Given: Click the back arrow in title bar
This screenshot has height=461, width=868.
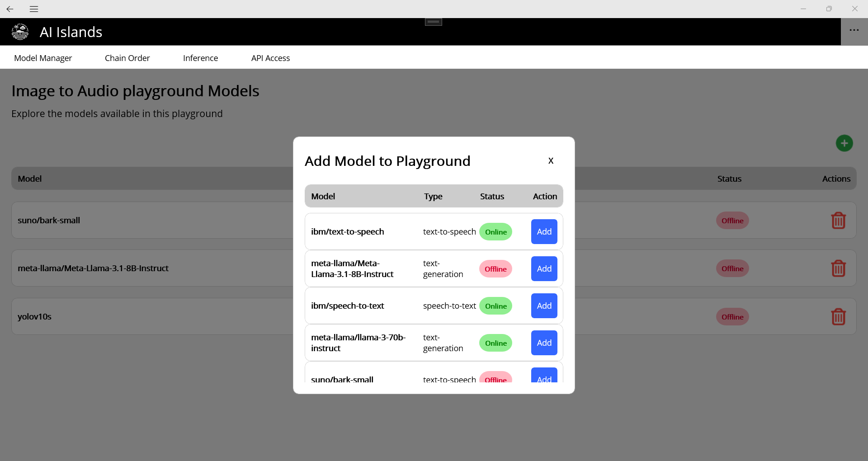Looking at the screenshot, I should point(10,9).
